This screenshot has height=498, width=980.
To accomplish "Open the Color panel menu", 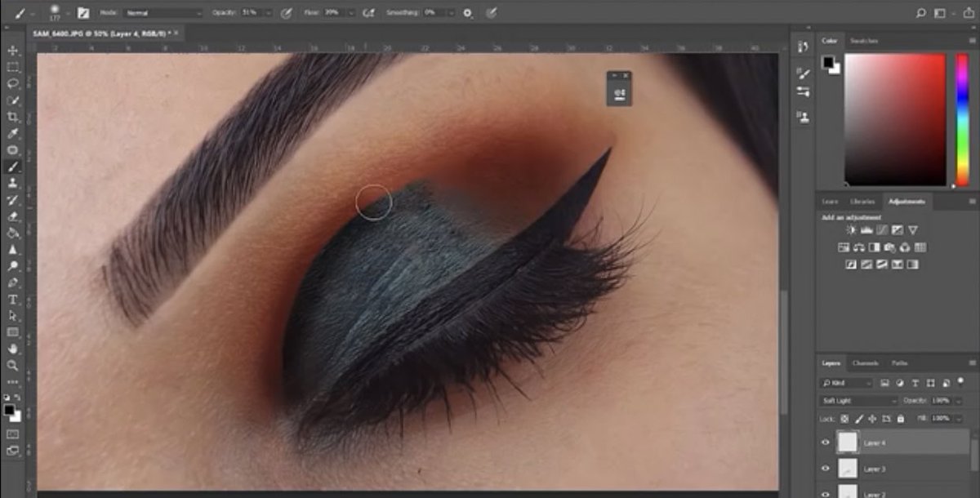I will pos(972,41).
